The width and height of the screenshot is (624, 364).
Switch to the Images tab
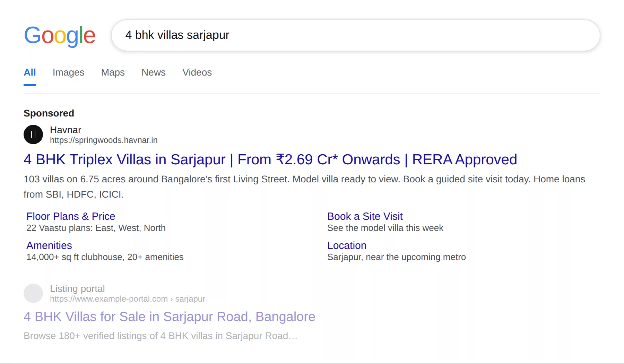[68, 72]
